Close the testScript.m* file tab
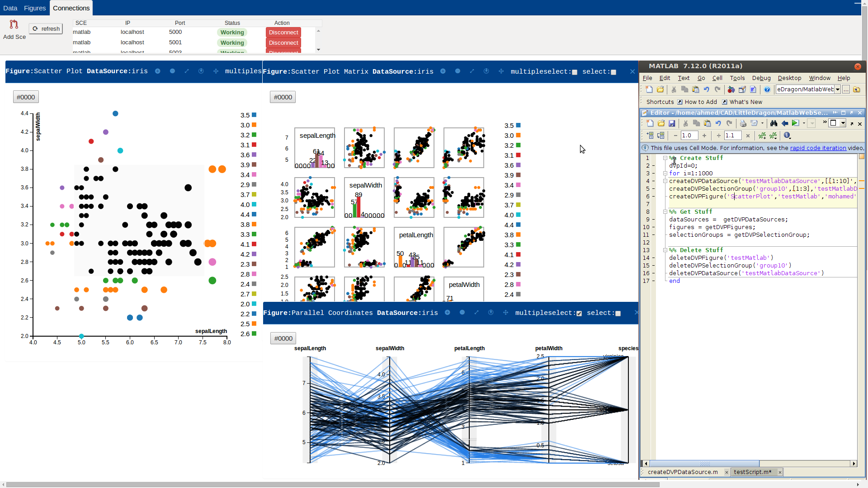The width and height of the screenshot is (868, 488). (780, 472)
